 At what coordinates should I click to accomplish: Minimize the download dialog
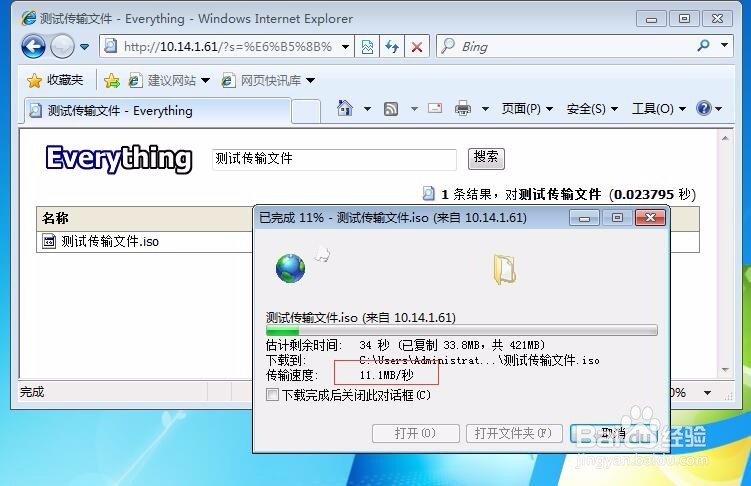pyautogui.click(x=584, y=218)
